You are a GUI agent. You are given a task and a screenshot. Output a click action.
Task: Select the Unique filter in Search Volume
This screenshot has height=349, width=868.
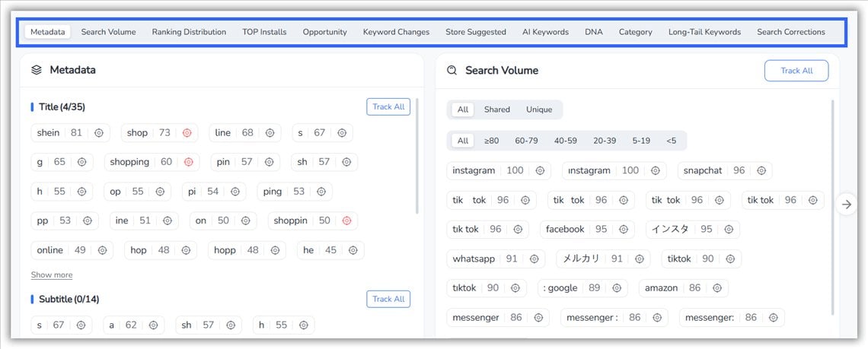point(539,109)
